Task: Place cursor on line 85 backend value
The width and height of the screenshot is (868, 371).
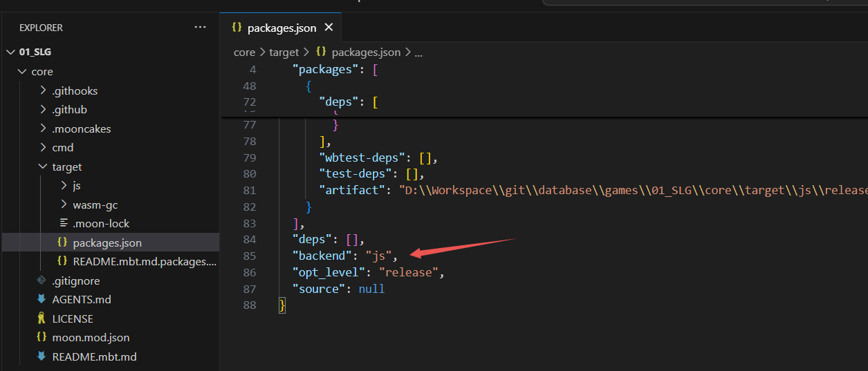Action: [x=378, y=256]
